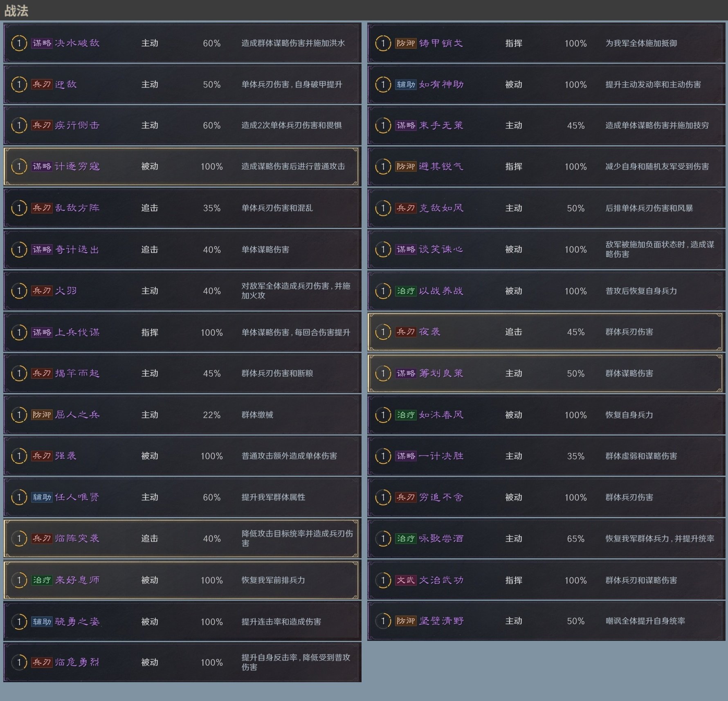This screenshot has width=728, height=701.
Task: Click the 谋略 tag of 计逐穷寇
Action: [42, 166]
